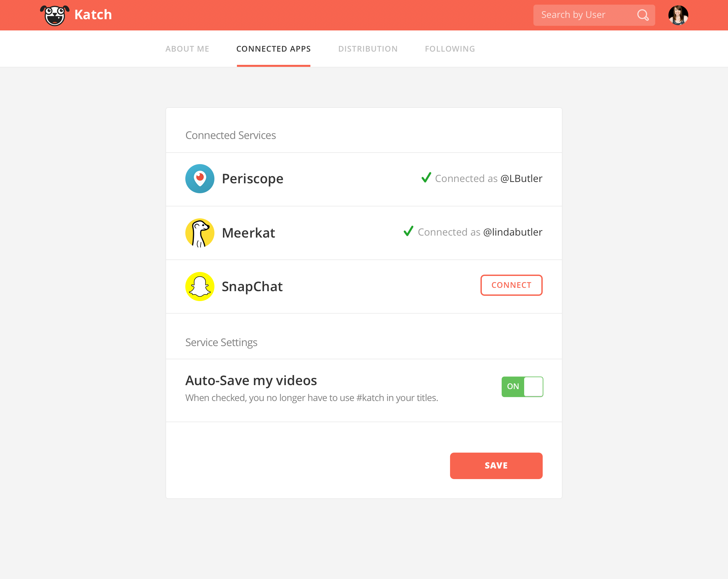This screenshot has height=579, width=728.
Task: Toggle the Auto-Save my videos switch
Action: pos(522,386)
